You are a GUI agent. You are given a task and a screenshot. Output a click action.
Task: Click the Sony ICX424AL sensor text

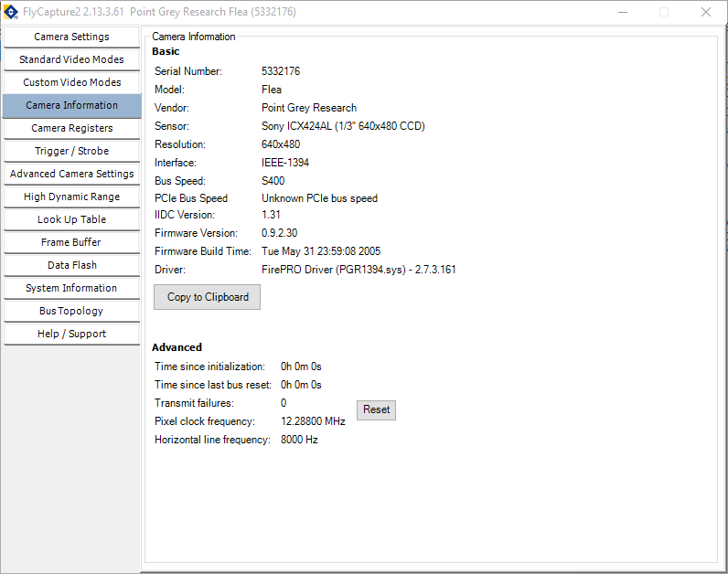(x=343, y=126)
